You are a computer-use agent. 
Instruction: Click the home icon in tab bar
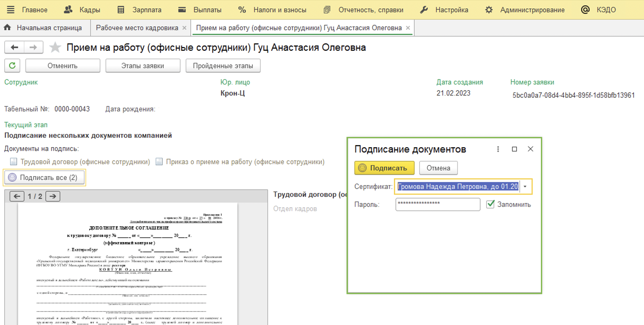click(x=7, y=27)
